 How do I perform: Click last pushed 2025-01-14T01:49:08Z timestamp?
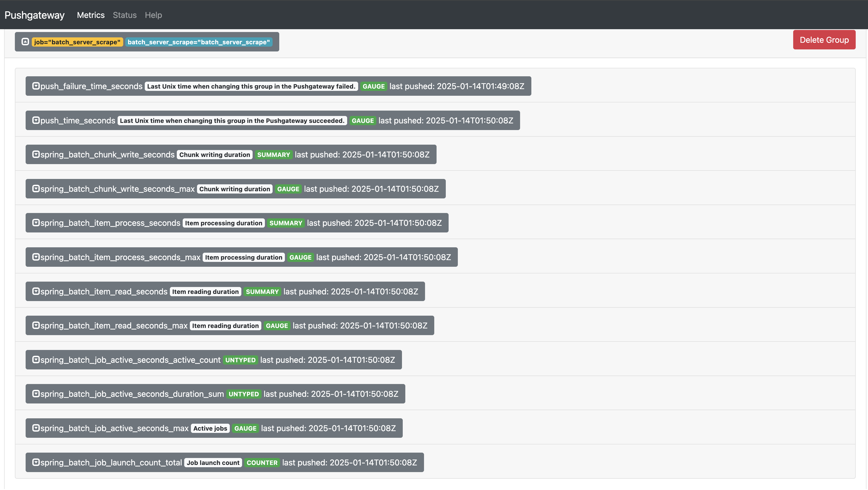coord(457,86)
